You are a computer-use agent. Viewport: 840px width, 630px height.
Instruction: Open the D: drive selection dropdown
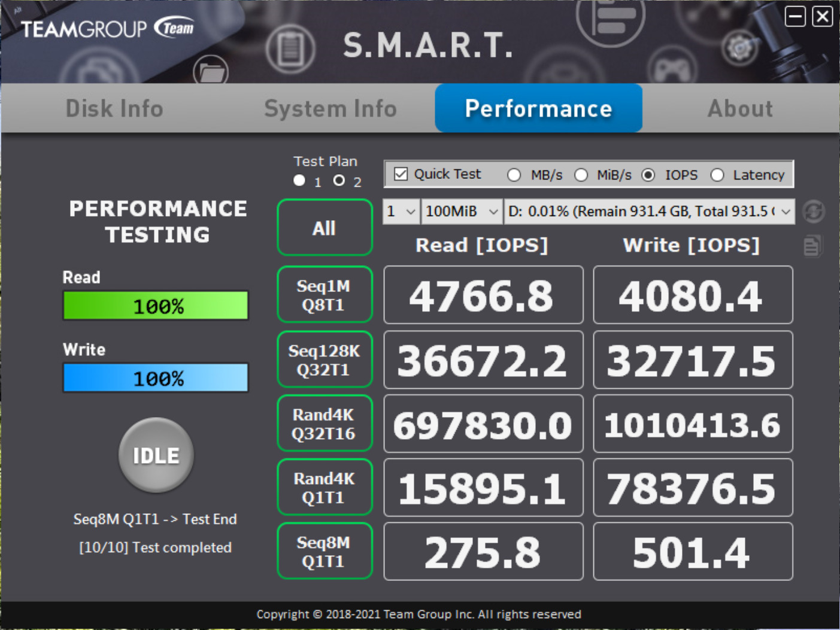649,212
